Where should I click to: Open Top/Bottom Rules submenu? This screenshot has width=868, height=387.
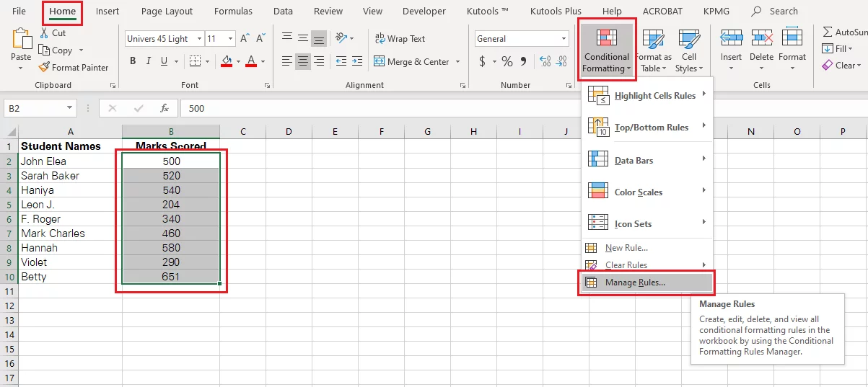[x=647, y=127]
